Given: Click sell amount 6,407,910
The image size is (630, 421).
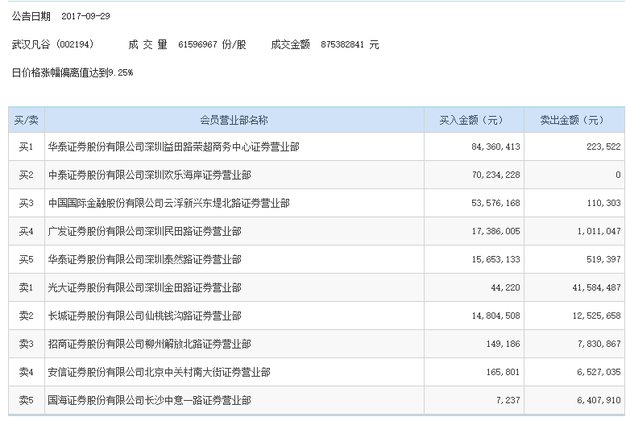Looking at the screenshot, I should pyautogui.click(x=599, y=400).
